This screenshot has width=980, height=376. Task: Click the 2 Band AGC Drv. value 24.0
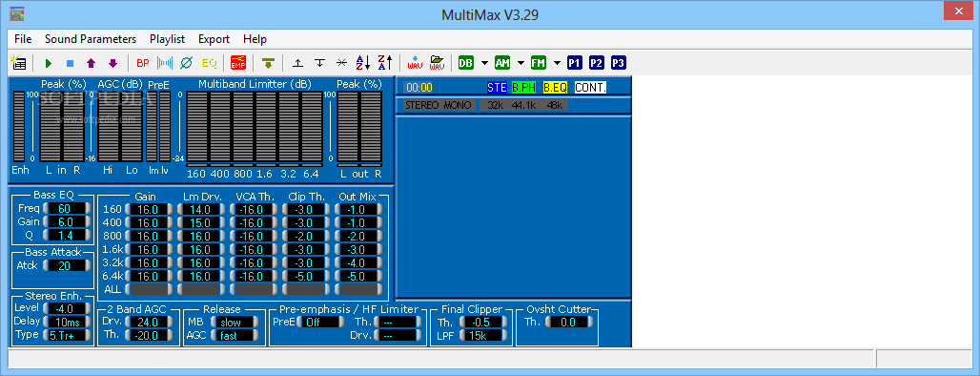(149, 323)
